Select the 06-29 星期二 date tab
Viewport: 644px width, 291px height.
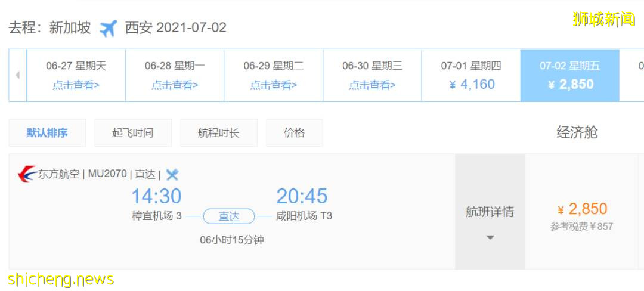click(x=274, y=76)
